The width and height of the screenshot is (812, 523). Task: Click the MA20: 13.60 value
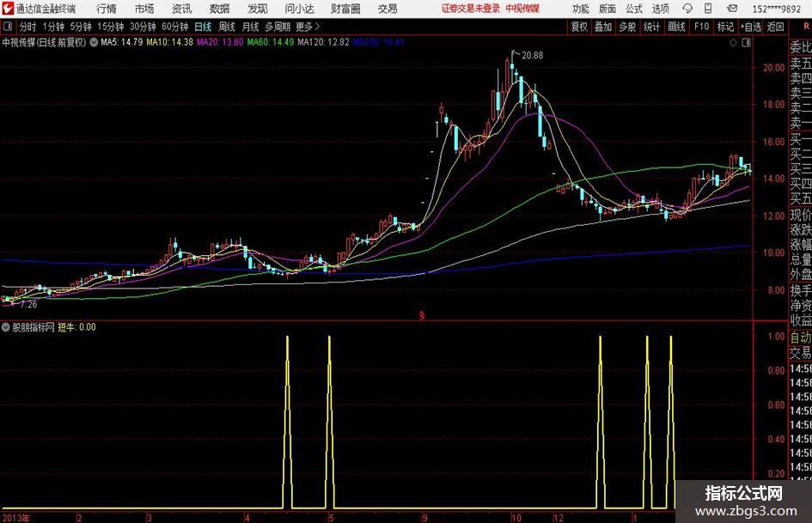pyautogui.click(x=220, y=42)
